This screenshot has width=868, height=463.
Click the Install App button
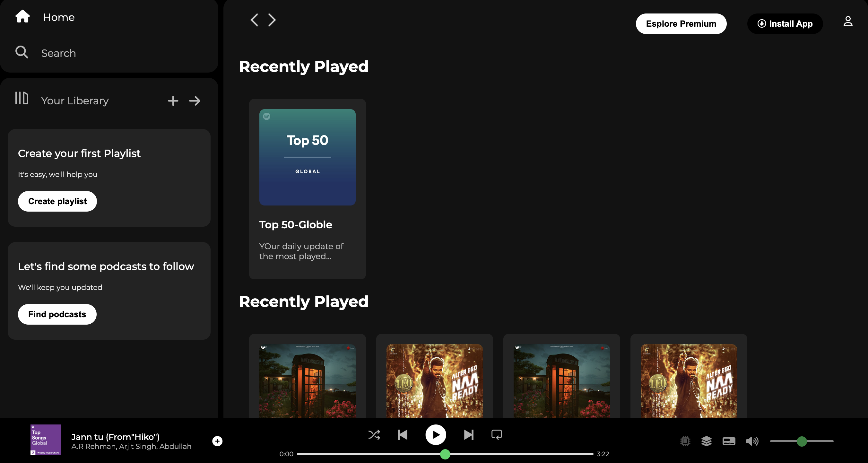(x=785, y=23)
